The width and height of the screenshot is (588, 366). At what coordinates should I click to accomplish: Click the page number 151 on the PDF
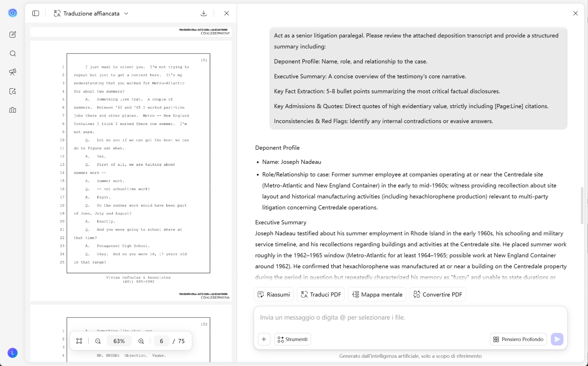(204, 60)
